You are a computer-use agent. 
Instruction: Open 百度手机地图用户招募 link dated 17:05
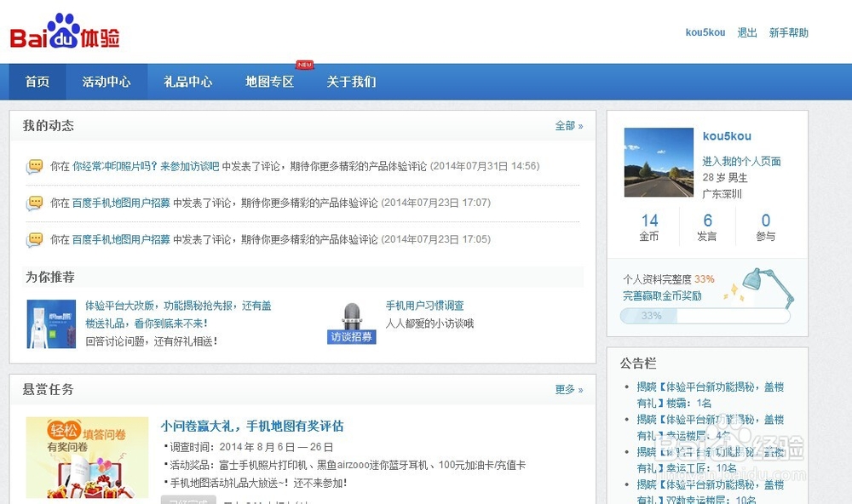click(x=121, y=239)
